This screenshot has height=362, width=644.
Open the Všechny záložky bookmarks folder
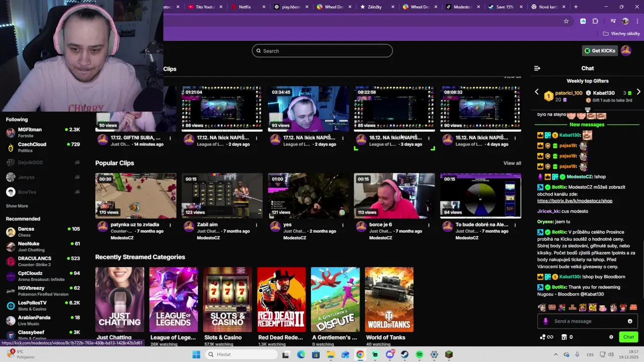(x=621, y=34)
